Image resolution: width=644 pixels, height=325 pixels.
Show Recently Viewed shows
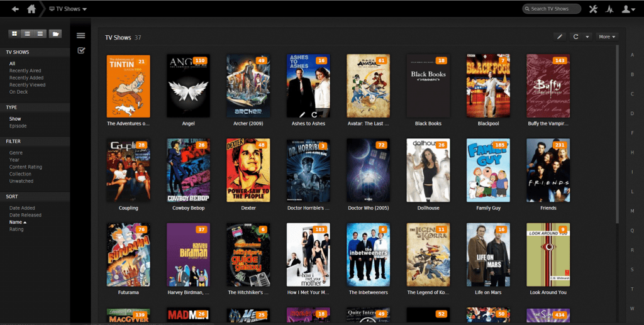click(28, 85)
